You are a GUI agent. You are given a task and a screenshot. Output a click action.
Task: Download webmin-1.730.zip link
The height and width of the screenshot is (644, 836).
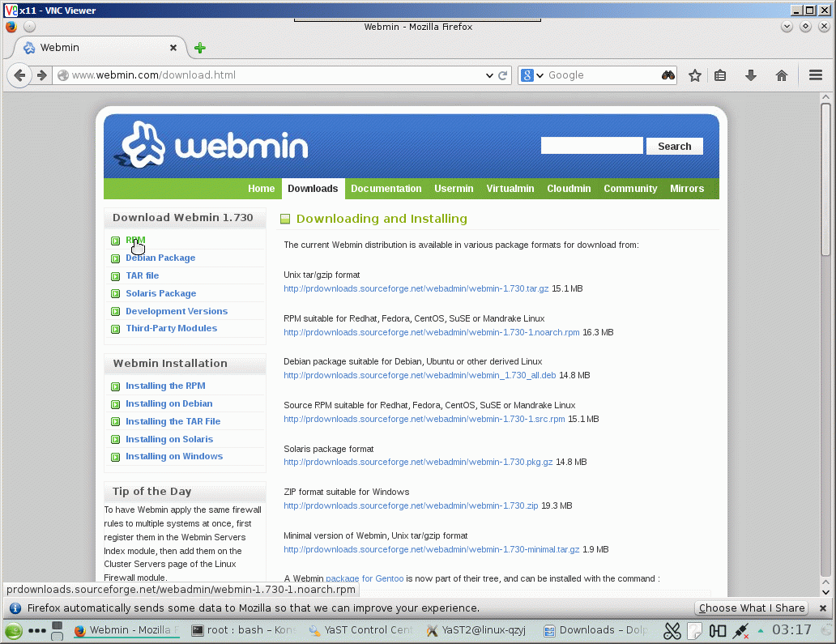click(x=411, y=505)
